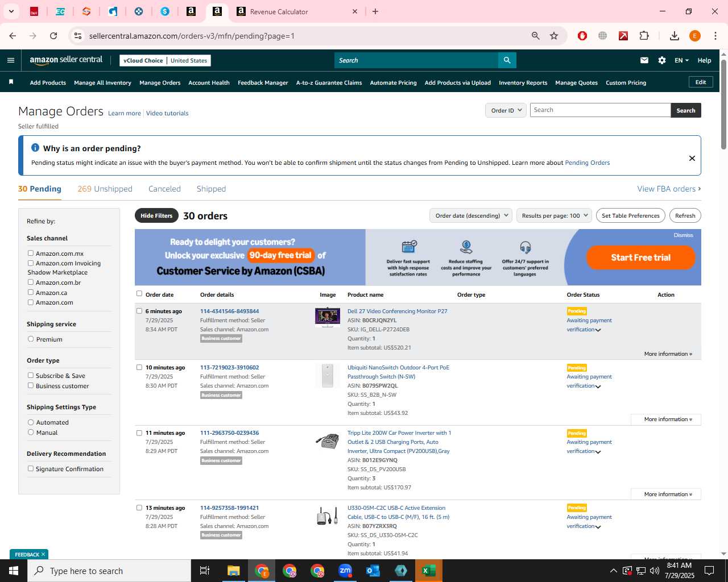Expand More information for order 114-4341546-8493844
The height and width of the screenshot is (582, 728).
[x=668, y=354]
